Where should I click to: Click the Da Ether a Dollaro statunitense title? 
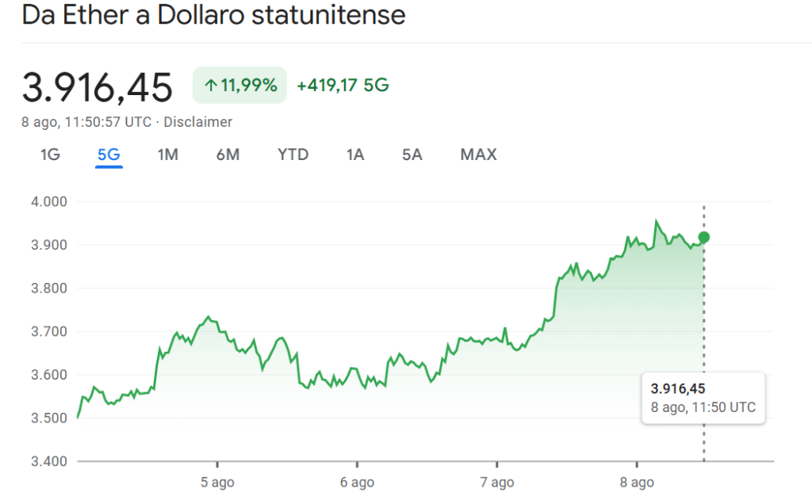click(x=213, y=15)
